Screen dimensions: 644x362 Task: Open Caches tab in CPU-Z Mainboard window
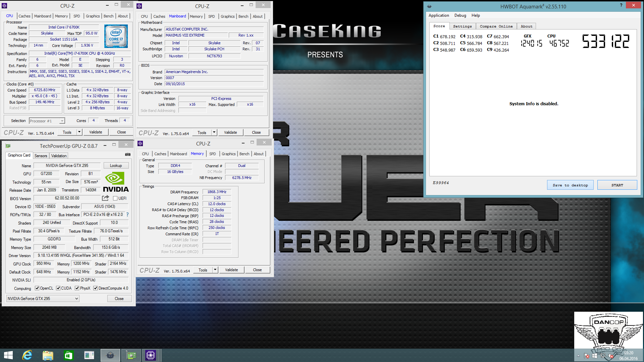pos(159,16)
